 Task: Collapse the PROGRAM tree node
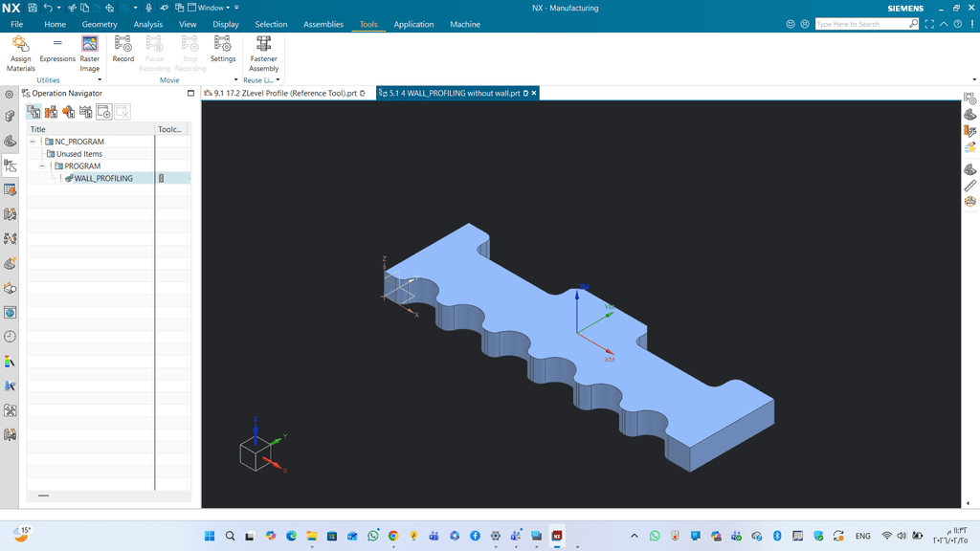(42, 166)
